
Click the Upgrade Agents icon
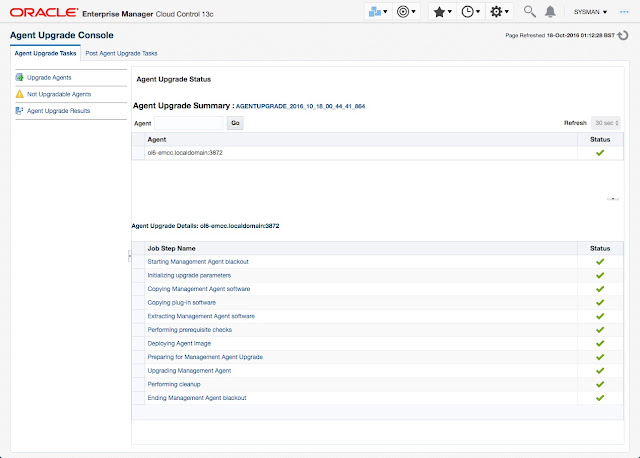tap(19, 77)
